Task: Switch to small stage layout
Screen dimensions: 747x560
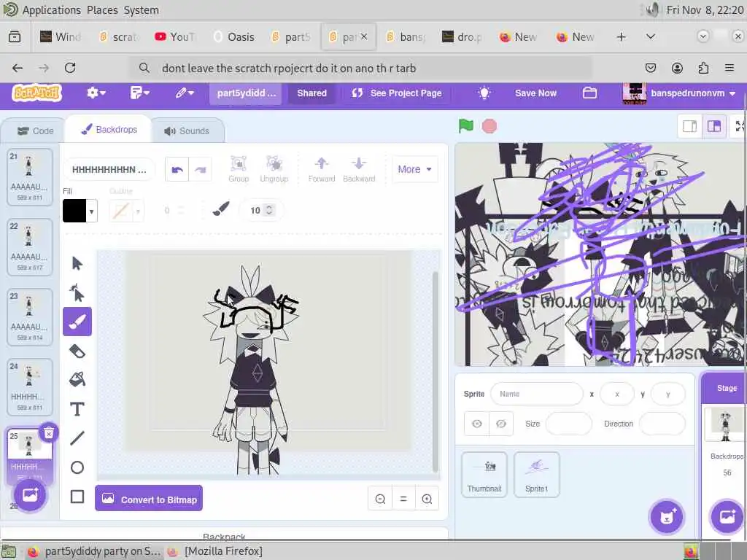Action: [690, 126]
